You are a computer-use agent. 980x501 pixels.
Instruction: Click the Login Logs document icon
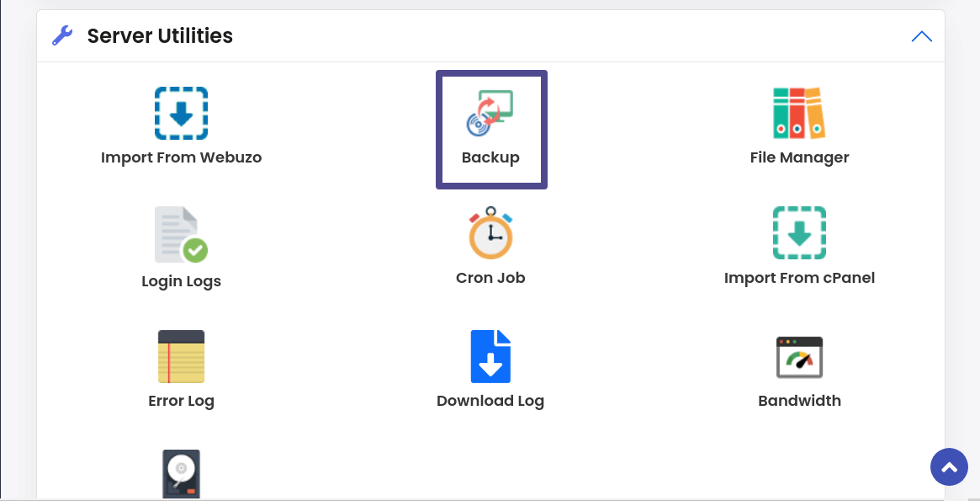pos(181,235)
